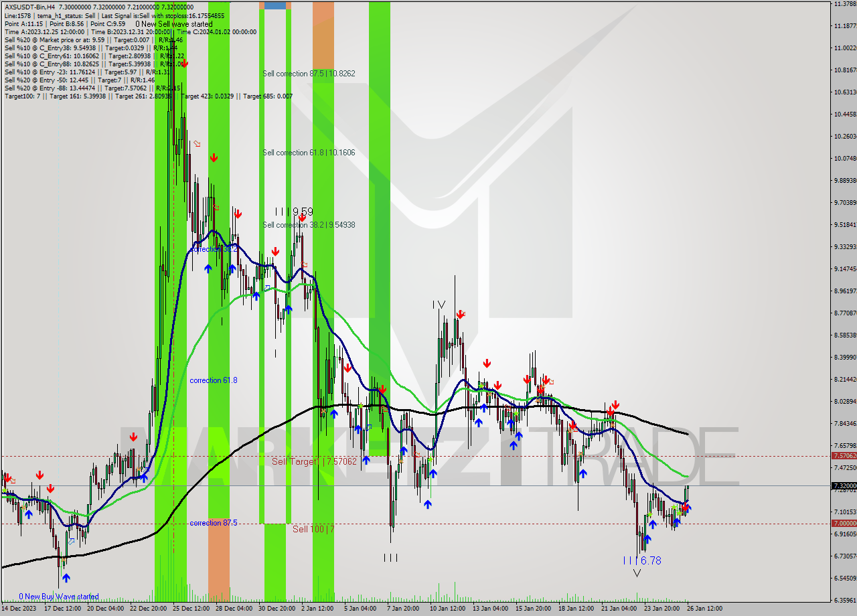The height and width of the screenshot is (616, 857).
Task: Click the '30 Dec 20:00' time axis label
Action: point(277,609)
